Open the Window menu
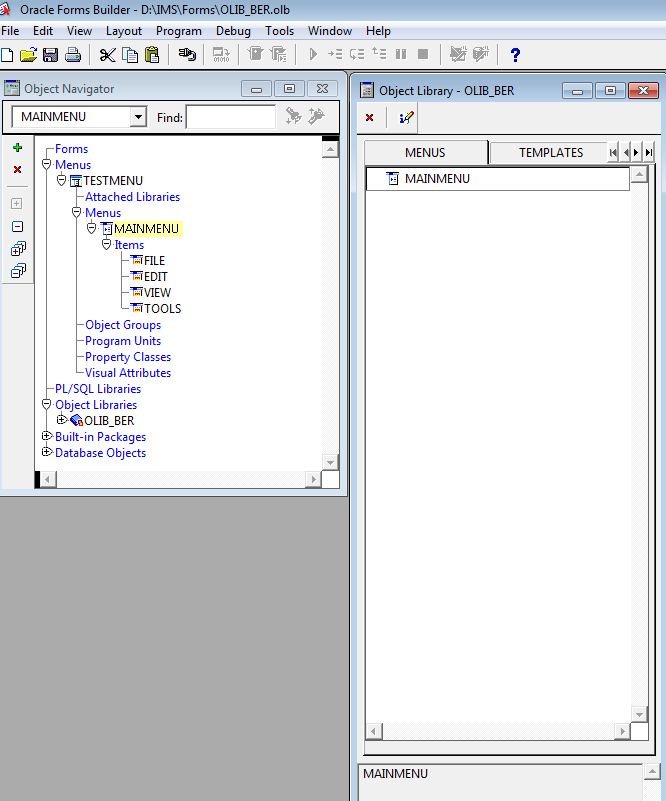Image resolution: width=666 pixels, height=801 pixels. pyautogui.click(x=330, y=31)
